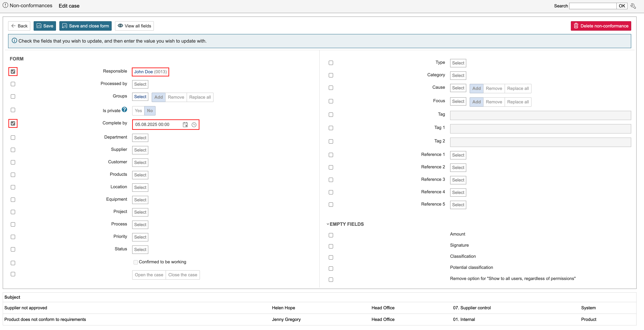Click the clock time picker icon
This screenshot has width=644, height=330.
(194, 124)
